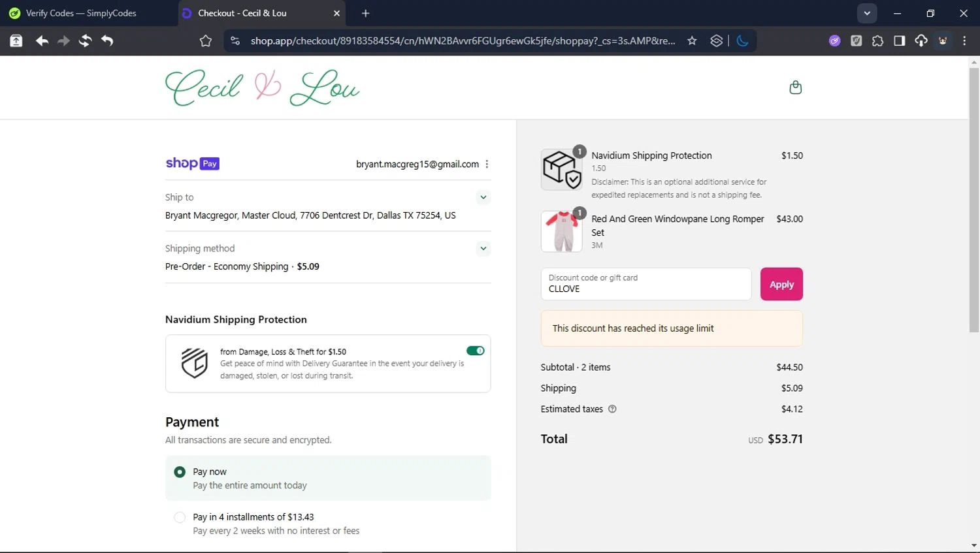Viewport: 980px width, 553px height.
Task: Toggle the browser side panel icon
Action: (899, 40)
